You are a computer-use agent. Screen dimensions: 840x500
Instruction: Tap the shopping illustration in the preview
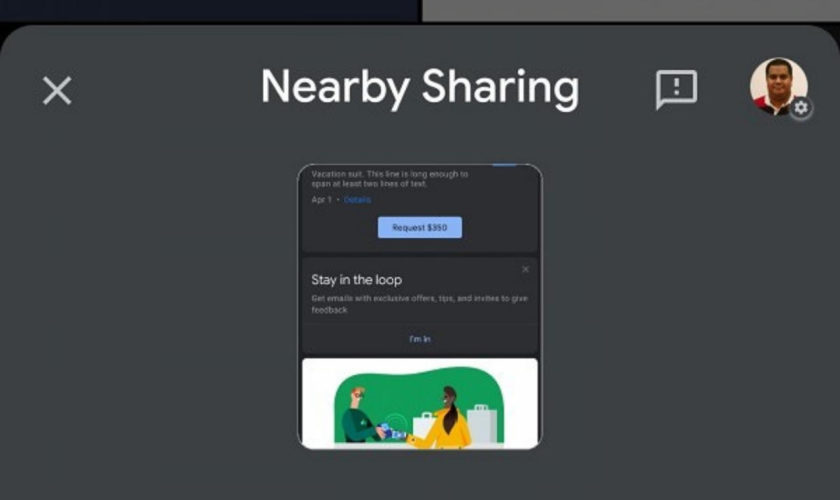coord(419,403)
